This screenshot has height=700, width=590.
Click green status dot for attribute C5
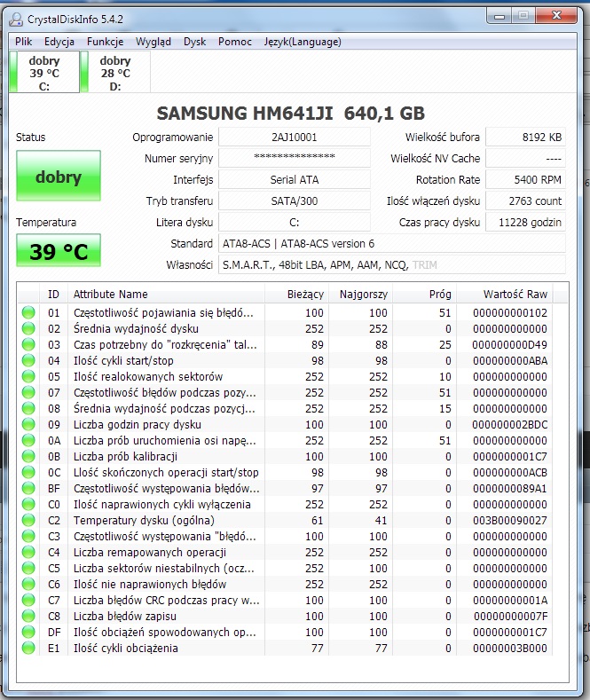click(28, 568)
